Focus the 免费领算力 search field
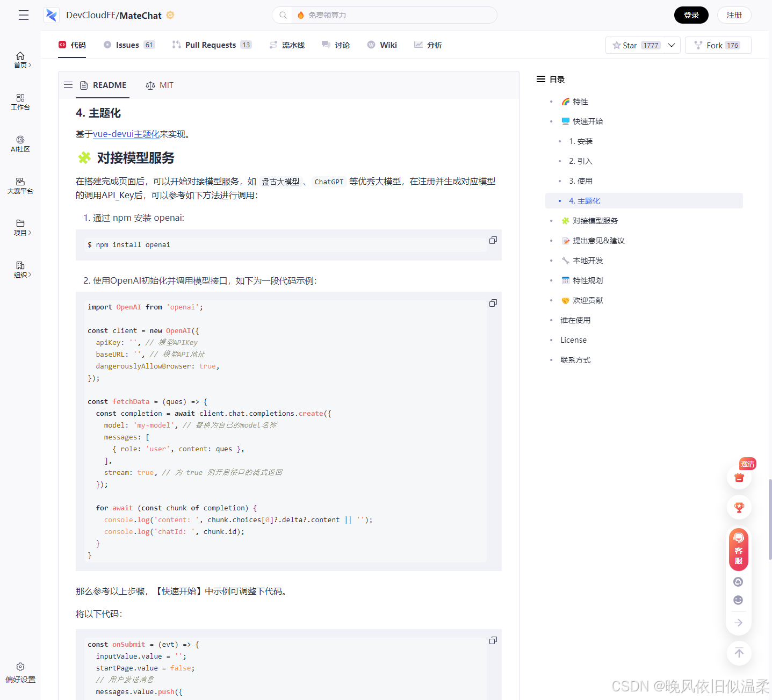The image size is (772, 700). (x=394, y=15)
